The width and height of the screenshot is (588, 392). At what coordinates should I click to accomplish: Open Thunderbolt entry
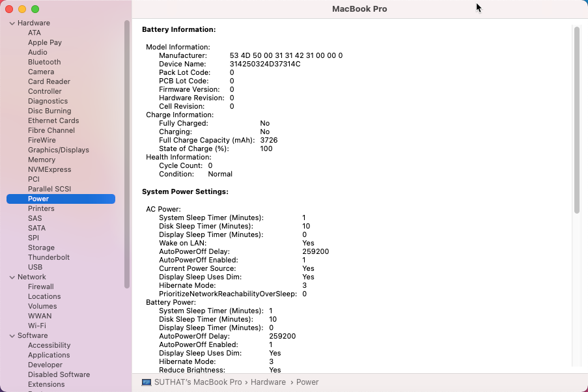pos(49,257)
